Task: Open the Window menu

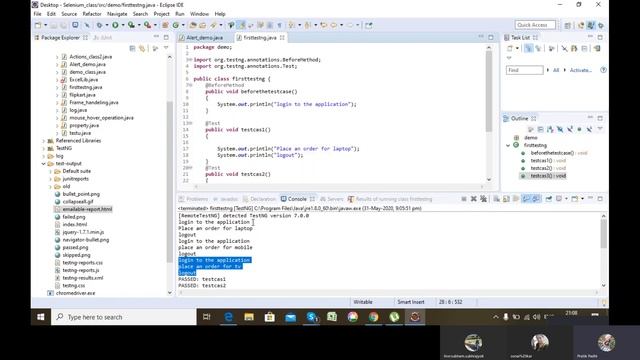Action: coord(199,14)
